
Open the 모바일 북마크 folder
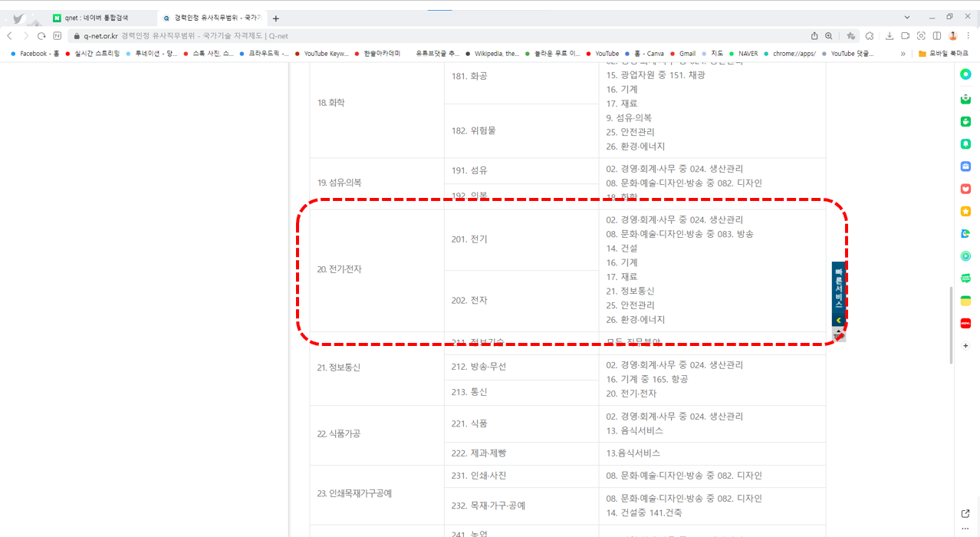pyautogui.click(x=943, y=54)
